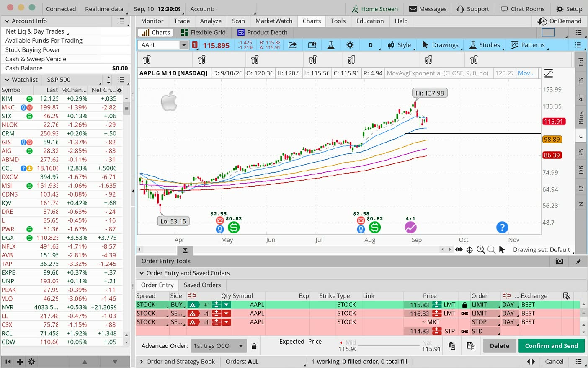Switch to the Product Depth subtab
The image size is (588, 368).
[x=262, y=32]
